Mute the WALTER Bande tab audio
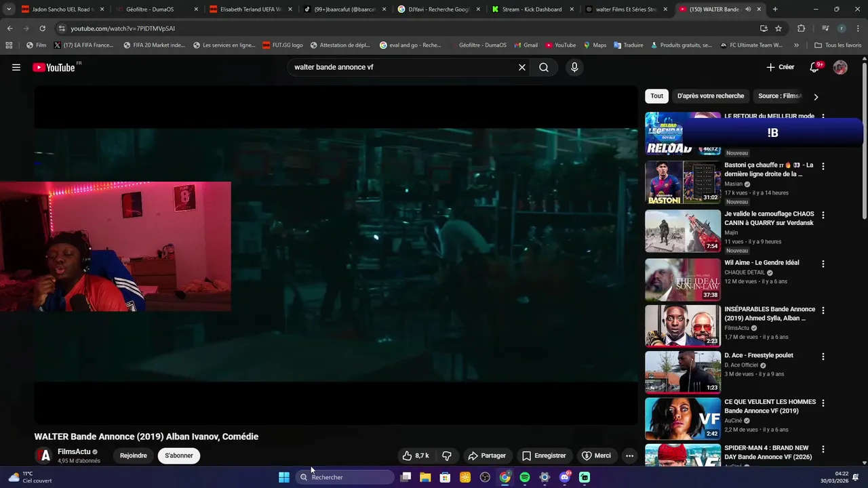Screen dimensions: 868x488 (748, 9)
